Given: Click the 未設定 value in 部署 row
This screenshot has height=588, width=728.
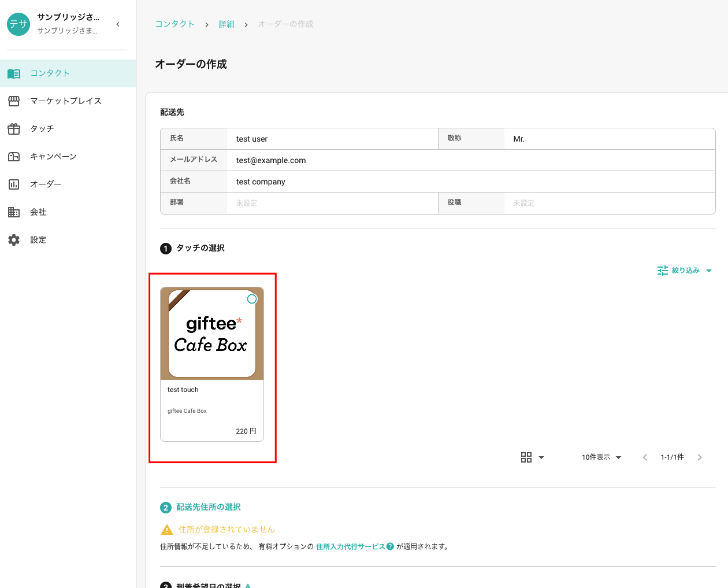Looking at the screenshot, I should 247,204.
